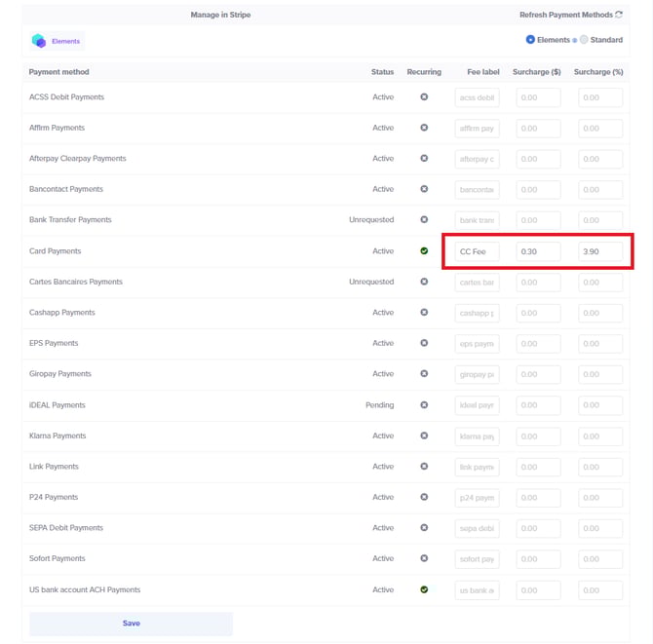Click recurring icon for Bank Transfer Payments
Image resolution: width=653 pixels, height=644 pixels.
424,220
